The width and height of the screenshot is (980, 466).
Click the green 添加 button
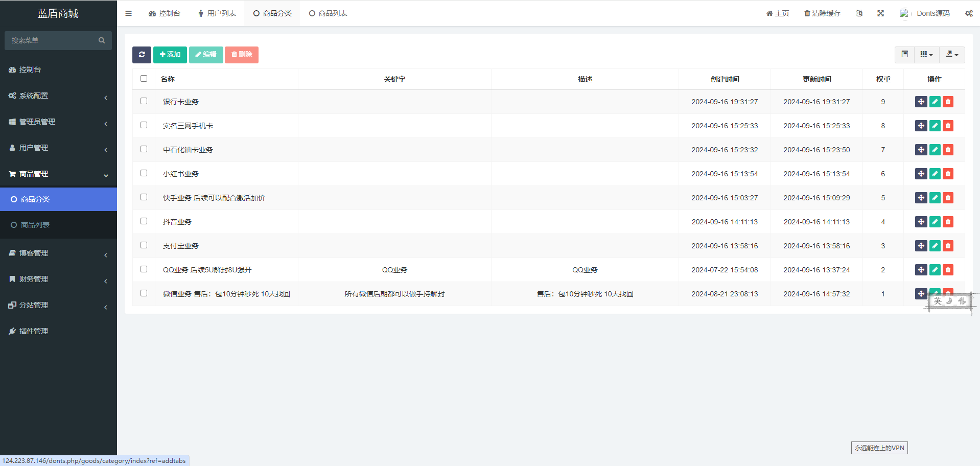170,55
